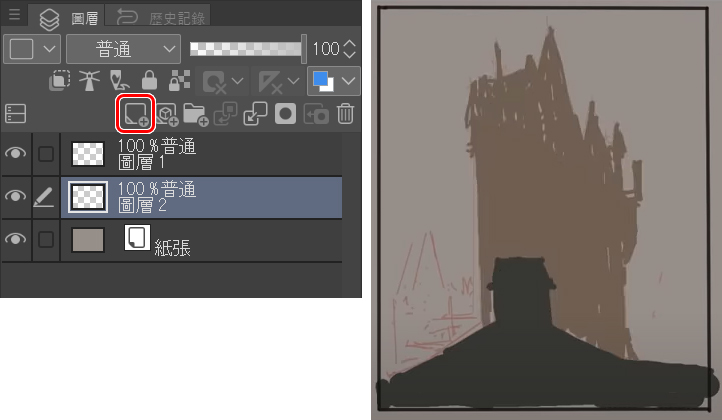
Task: Open the layer panel hamburger menu
Action: point(14,16)
